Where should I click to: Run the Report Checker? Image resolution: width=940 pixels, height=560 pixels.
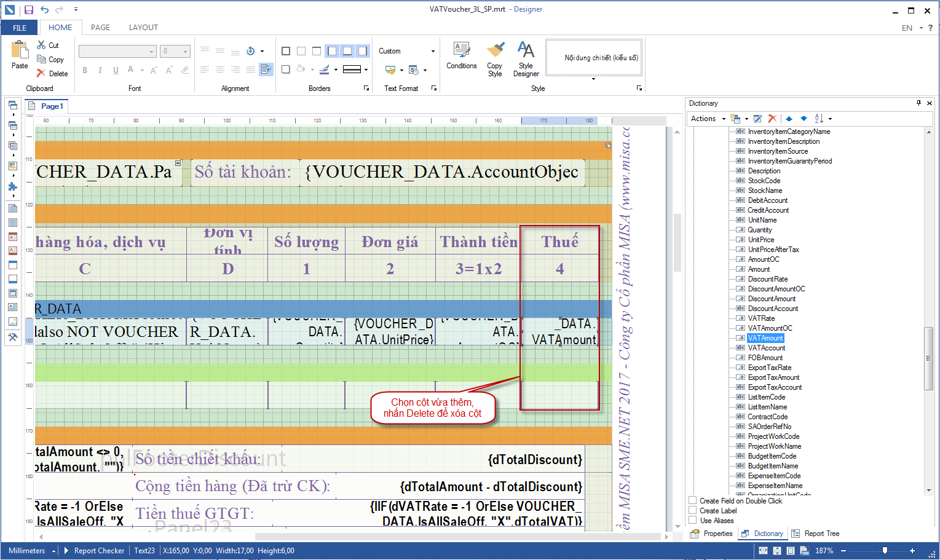pyautogui.click(x=94, y=551)
